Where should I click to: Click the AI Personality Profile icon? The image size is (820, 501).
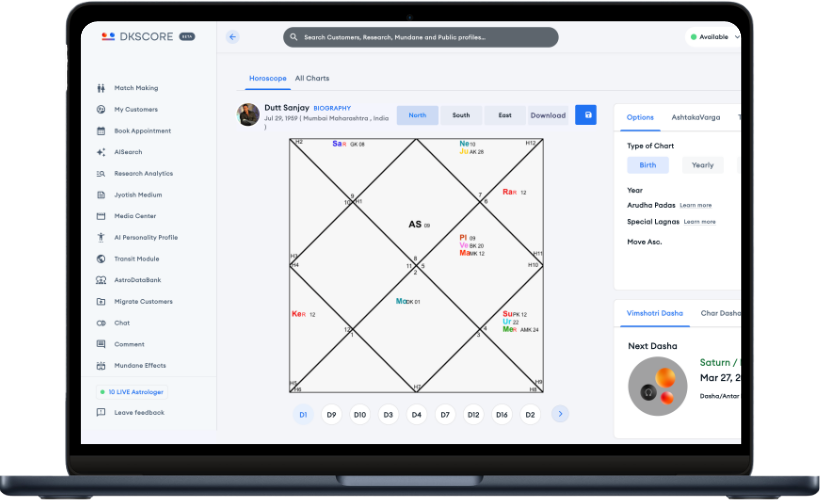point(101,237)
